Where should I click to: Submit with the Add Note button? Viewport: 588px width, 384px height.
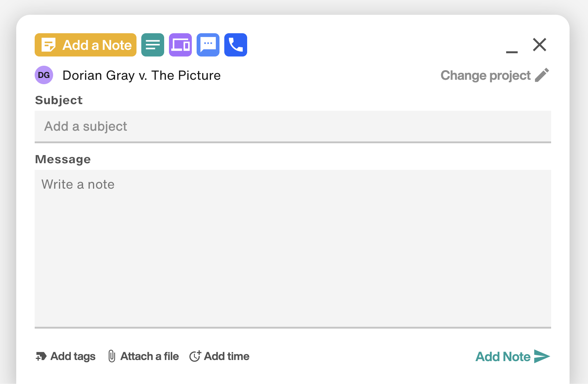click(513, 356)
